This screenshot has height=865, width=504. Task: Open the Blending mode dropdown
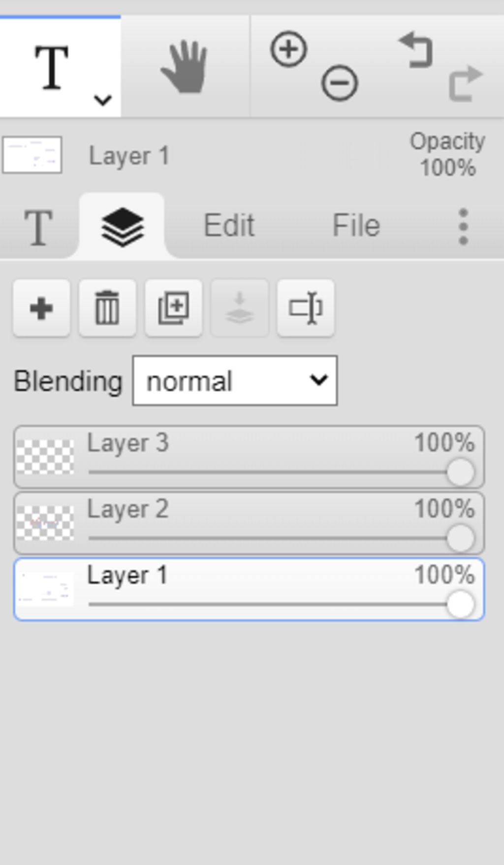[x=235, y=381]
